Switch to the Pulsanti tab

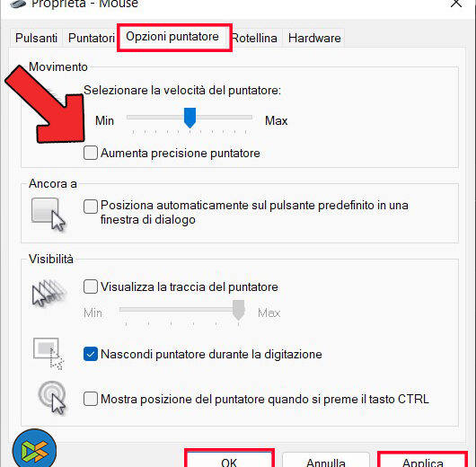click(x=36, y=39)
